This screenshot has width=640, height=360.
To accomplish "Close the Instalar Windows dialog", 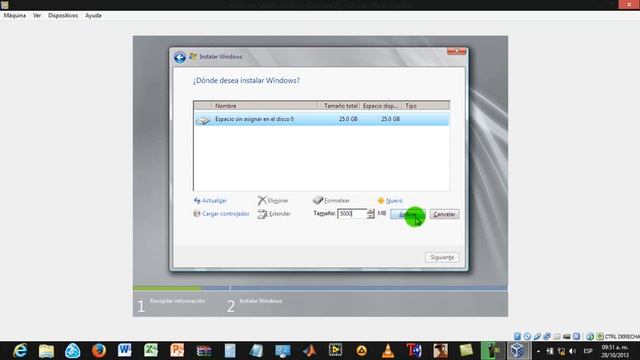I will click(x=457, y=51).
